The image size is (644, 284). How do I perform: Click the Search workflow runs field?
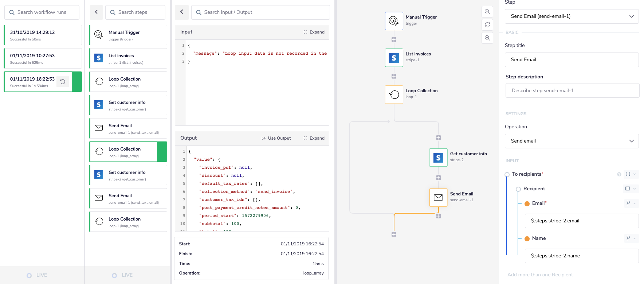click(x=42, y=12)
